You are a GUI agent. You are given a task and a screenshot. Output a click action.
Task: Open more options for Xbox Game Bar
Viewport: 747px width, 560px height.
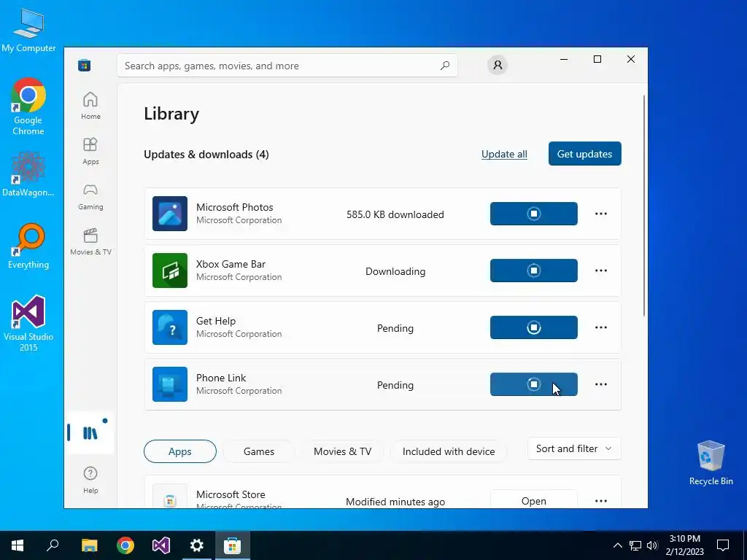click(601, 271)
